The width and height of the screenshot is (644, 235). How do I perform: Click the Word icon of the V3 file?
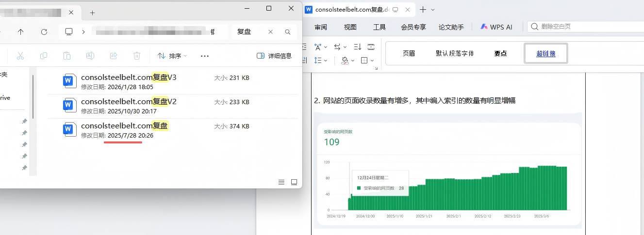pyautogui.click(x=69, y=80)
